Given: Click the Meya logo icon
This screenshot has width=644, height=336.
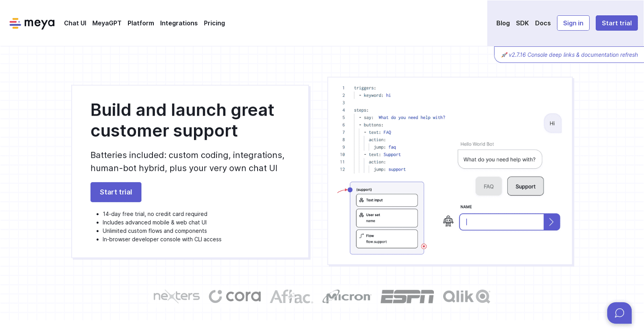Looking at the screenshot, I should pos(15,23).
